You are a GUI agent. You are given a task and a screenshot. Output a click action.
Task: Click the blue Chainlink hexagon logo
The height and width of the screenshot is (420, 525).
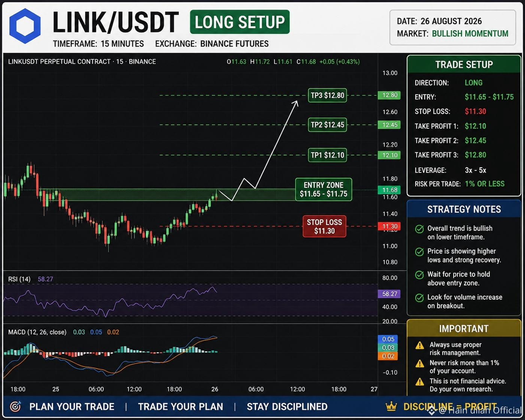tap(25, 26)
